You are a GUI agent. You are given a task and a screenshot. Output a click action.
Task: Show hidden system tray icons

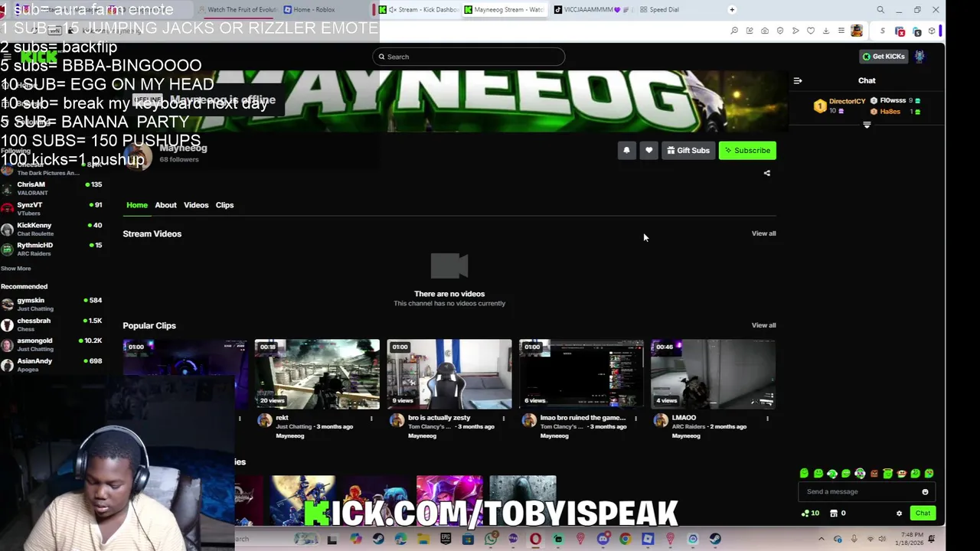[x=822, y=539]
